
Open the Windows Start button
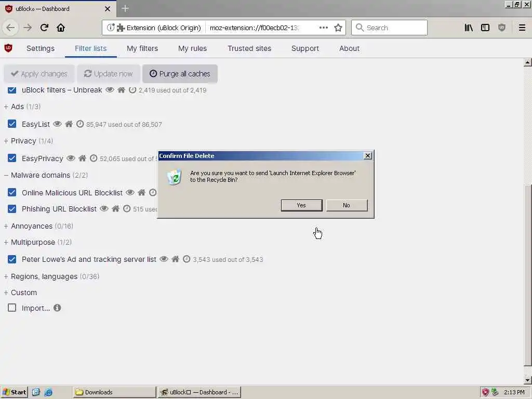pos(15,392)
